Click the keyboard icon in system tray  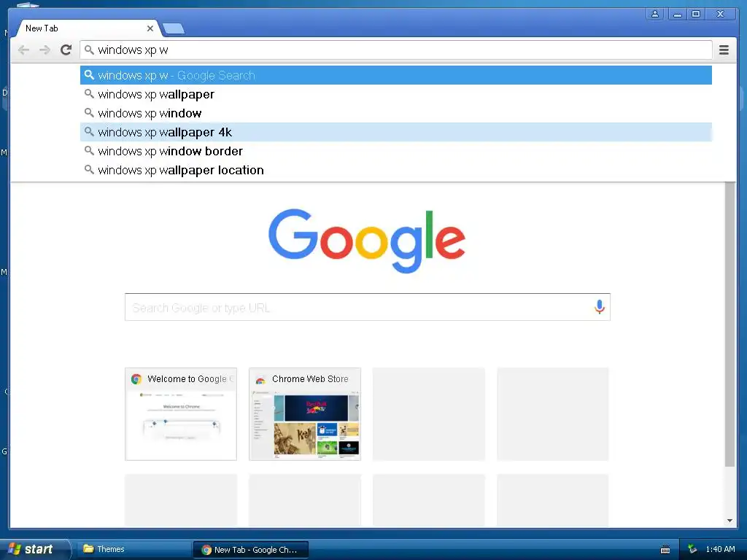click(x=665, y=550)
